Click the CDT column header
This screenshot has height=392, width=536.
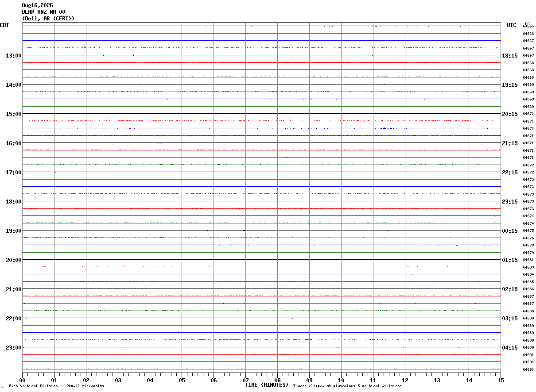point(4,25)
